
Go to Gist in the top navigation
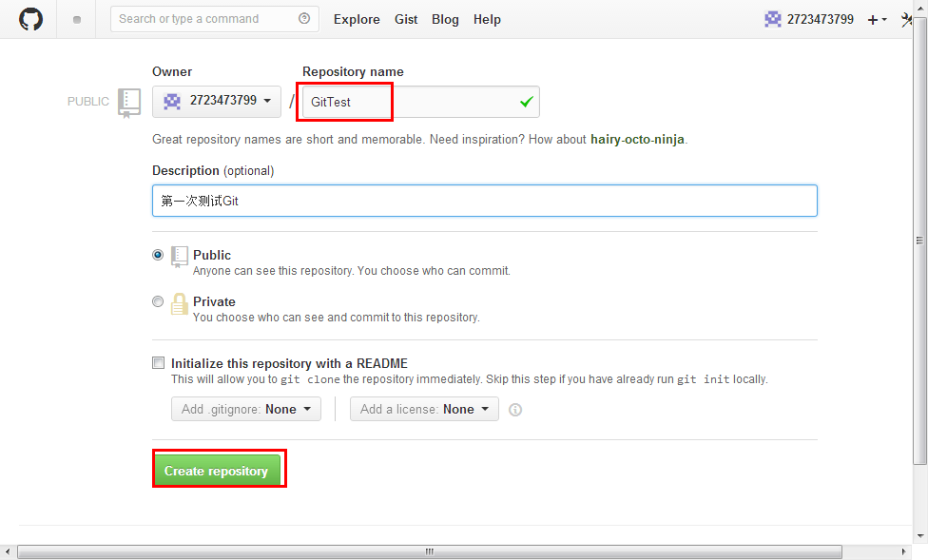click(x=406, y=19)
